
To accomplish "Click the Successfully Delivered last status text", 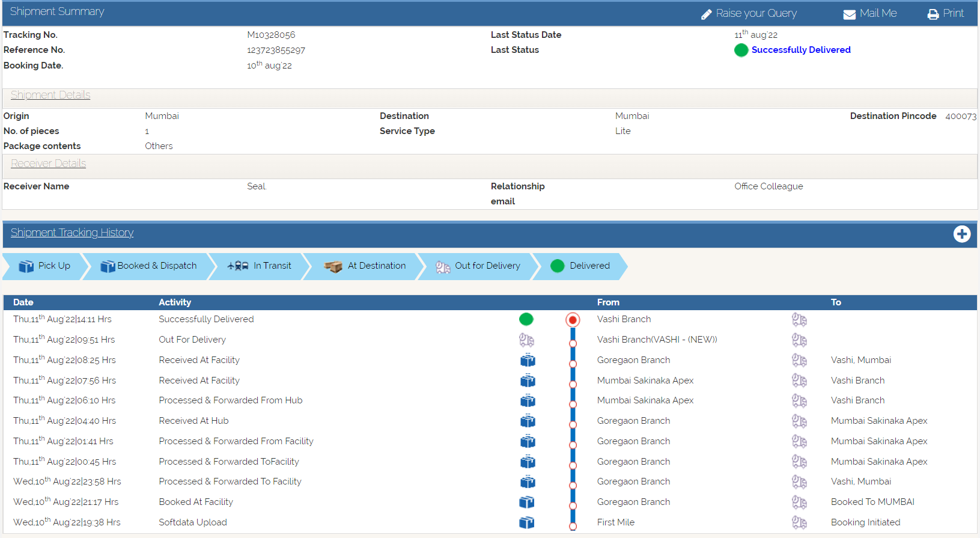I will click(801, 50).
